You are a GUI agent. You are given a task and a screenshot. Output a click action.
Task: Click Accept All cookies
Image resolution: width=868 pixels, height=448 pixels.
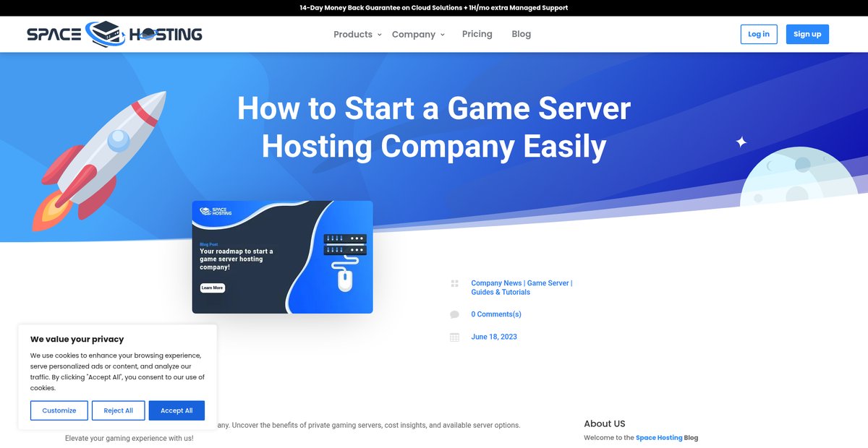176,410
